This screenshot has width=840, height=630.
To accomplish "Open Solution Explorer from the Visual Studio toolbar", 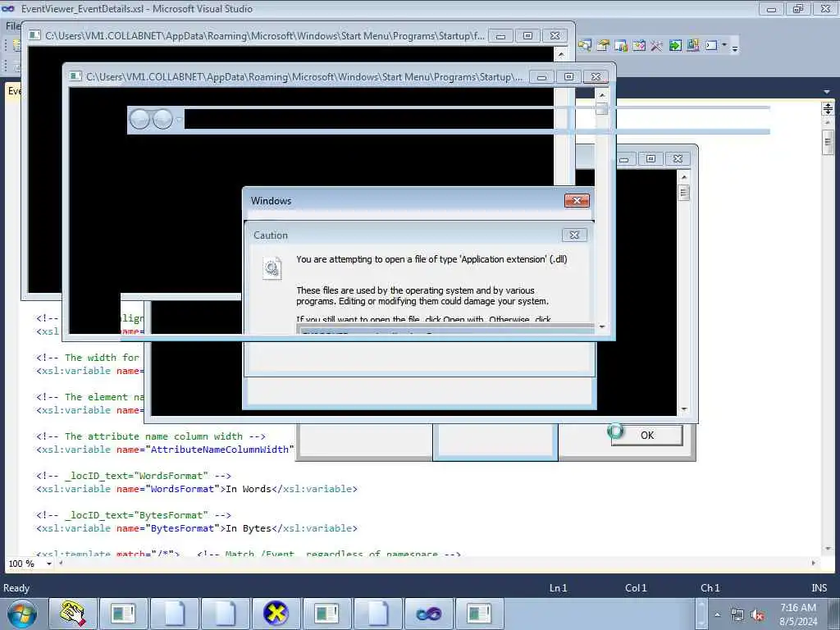I will pos(584,46).
